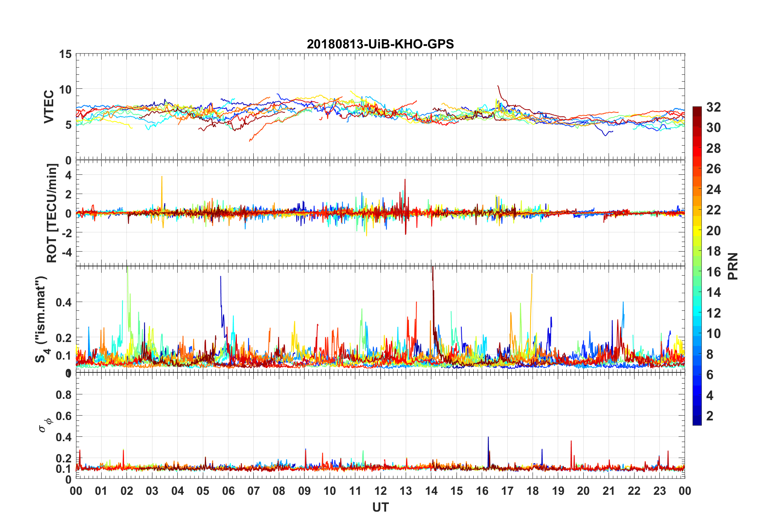Select the "UT" x-axis label
This screenshot has height=532, width=761.
click(x=380, y=507)
